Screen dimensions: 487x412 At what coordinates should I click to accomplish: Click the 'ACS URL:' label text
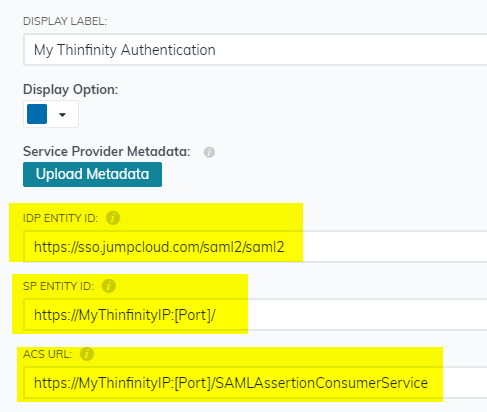[47, 354]
